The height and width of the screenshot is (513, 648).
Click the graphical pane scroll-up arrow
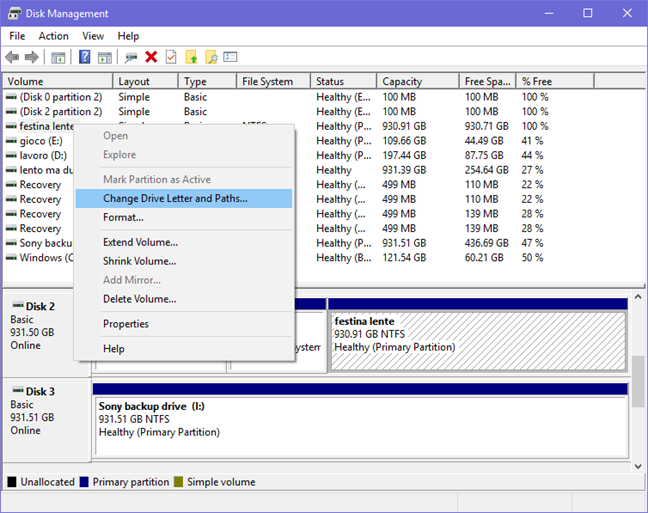(x=638, y=296)
